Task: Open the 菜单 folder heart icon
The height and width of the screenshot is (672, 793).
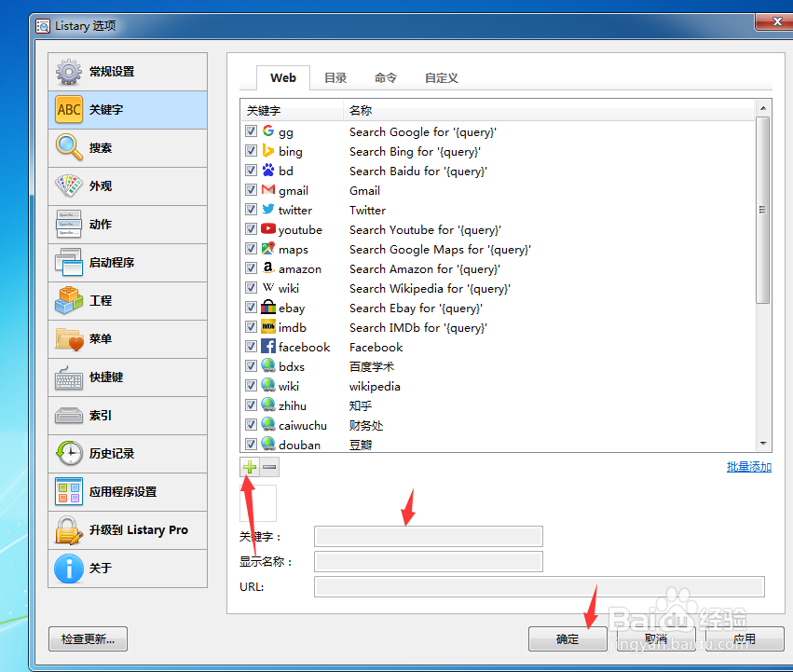Action: 69,339
